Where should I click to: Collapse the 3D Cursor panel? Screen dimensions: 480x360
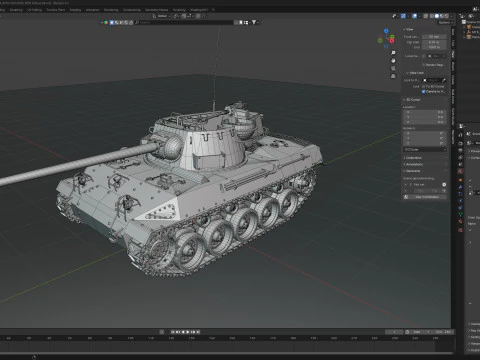point(412,100)
